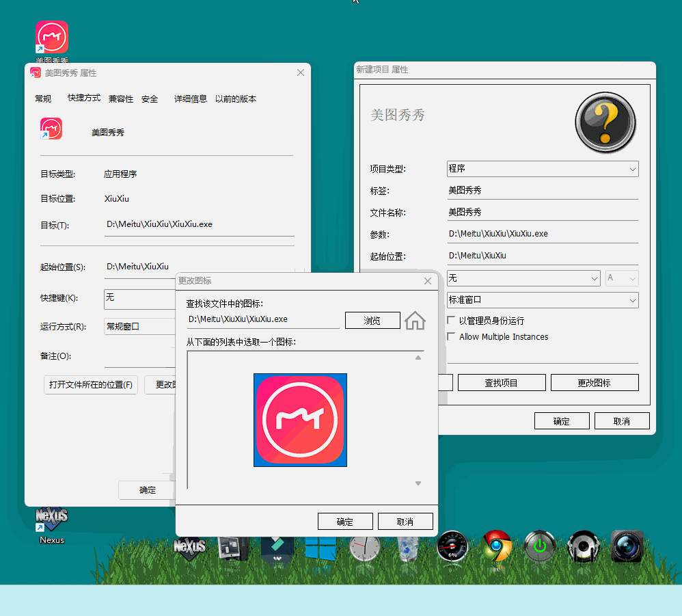Launch Chrome from the dock
The image size is (682, 616).
pyautogui.click(x=496, y=546)
